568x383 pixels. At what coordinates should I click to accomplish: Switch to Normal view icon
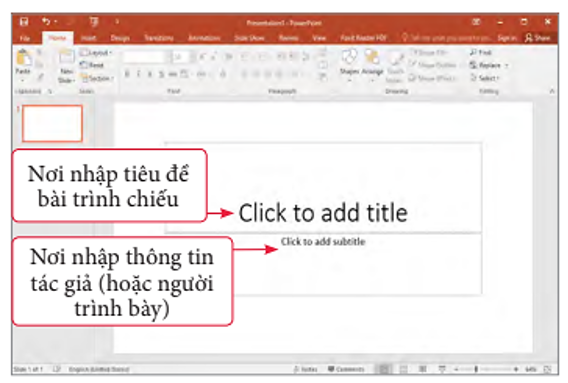tap(384, 369)
